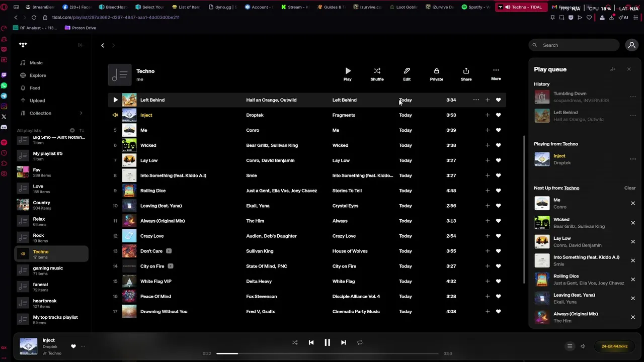Toggle heart on Rolling Dice track
Screen dimensions: 644x362
coord(498,191)
